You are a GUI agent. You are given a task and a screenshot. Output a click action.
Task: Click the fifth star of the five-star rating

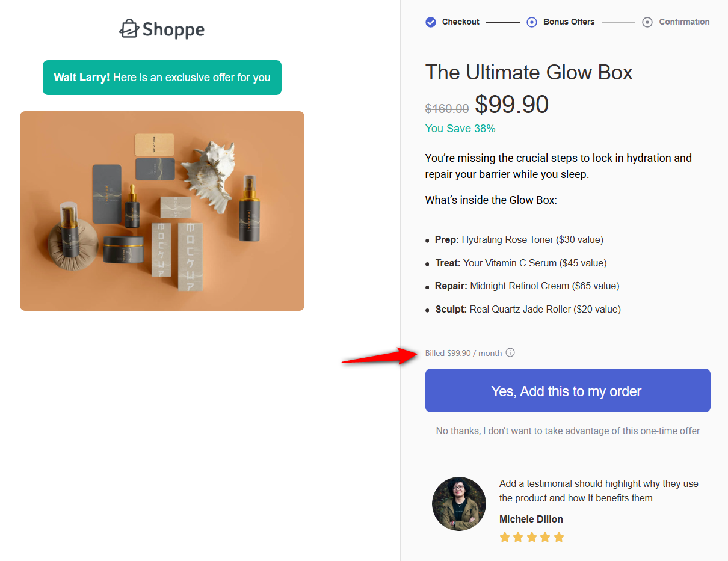point(559,537)
